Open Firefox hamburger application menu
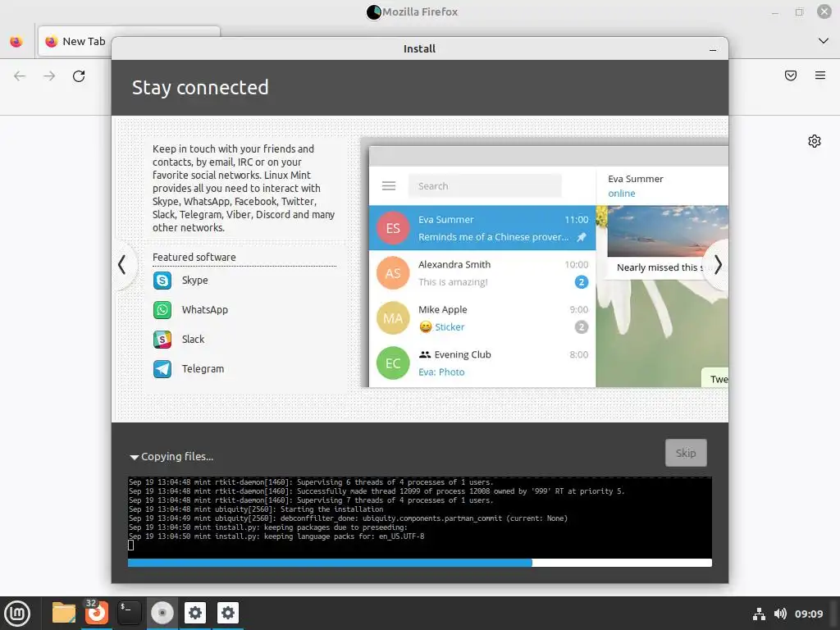Viewport: 840px width, 630px height. tap(820, 75)
